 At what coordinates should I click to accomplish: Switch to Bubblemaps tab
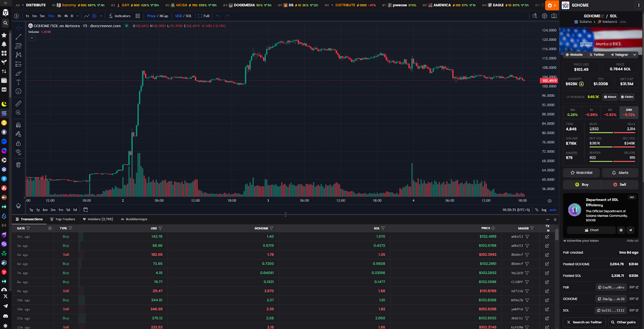coord(134,219)
